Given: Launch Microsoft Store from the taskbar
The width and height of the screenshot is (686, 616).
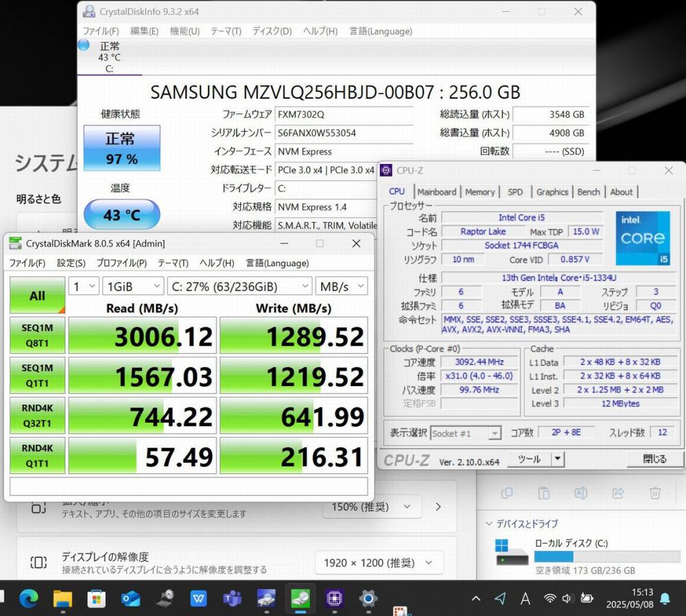Looking at the screenshot, I should (x=96, y=598).
